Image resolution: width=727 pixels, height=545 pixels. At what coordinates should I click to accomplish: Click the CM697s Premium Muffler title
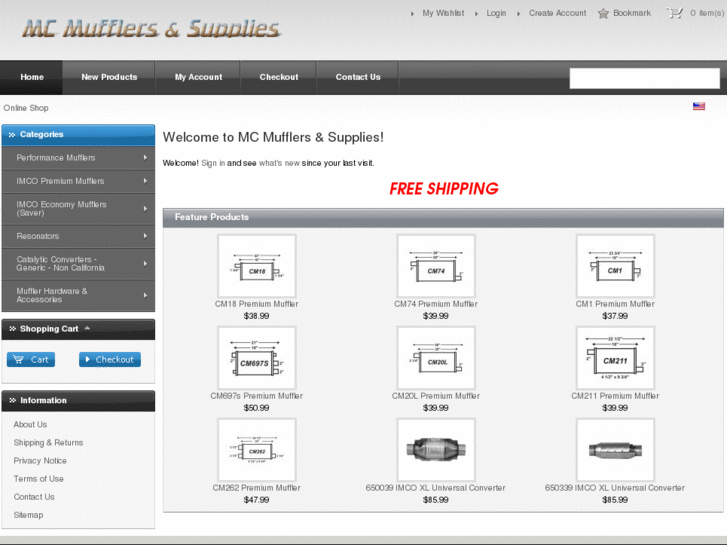click(256, 396)
